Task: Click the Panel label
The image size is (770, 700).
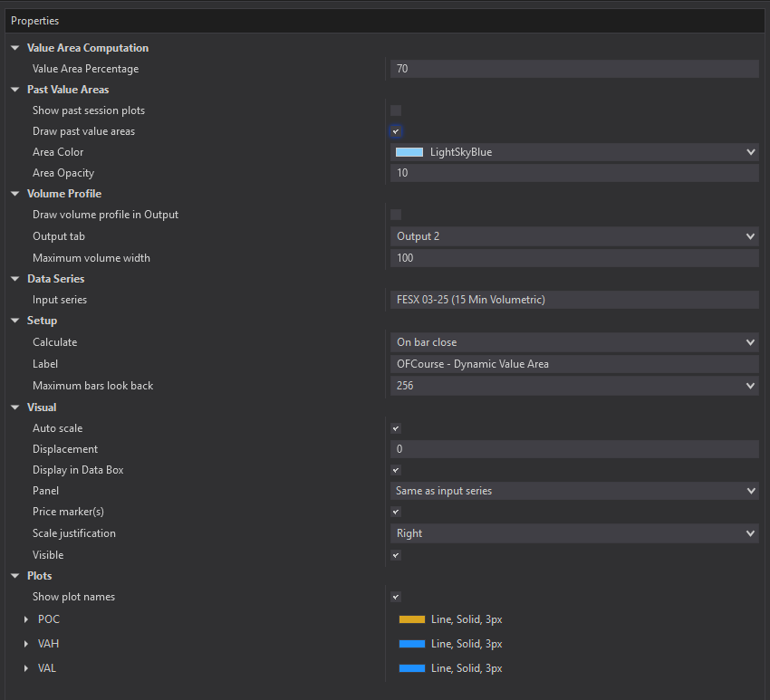Action: click(x=45, y=491)
